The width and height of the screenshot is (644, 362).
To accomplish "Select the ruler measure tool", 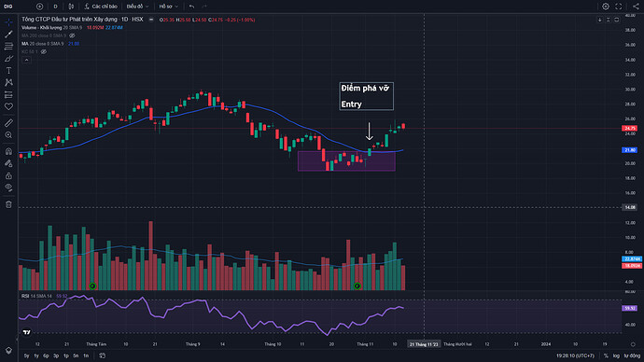I will 8,123.
